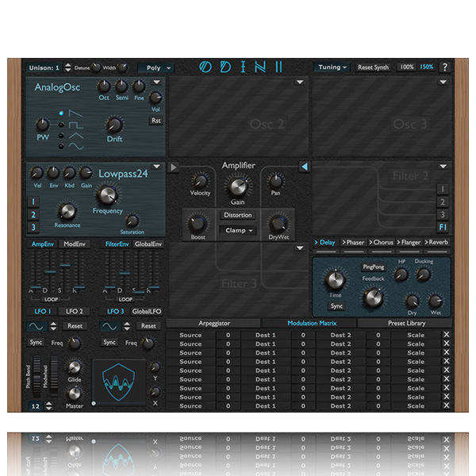
Task: Switch to the Arpeggiator tab
Action: 213,324
